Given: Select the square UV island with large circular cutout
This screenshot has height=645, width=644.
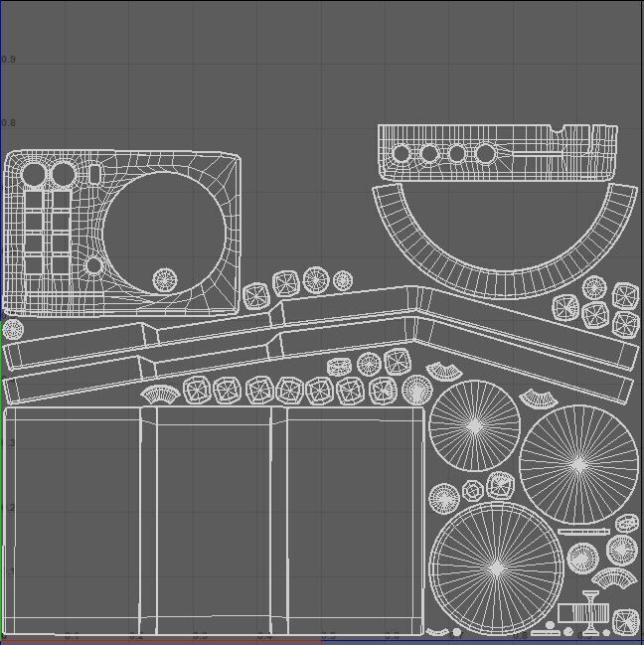Looking at the screenshot, I should (x=121, y=234).
